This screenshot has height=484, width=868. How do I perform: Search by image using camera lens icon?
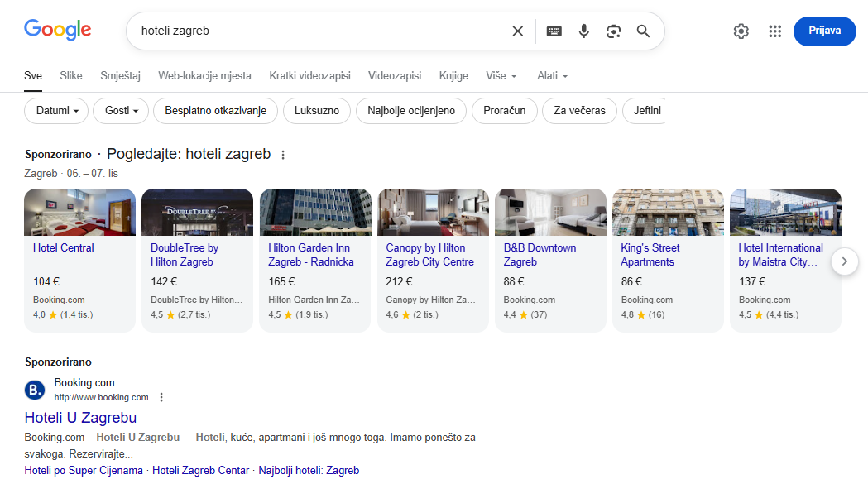click(x=613, y=31)
